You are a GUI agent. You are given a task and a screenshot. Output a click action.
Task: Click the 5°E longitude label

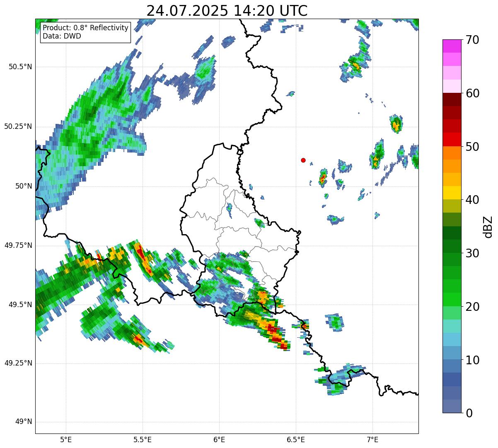point(66,439)
